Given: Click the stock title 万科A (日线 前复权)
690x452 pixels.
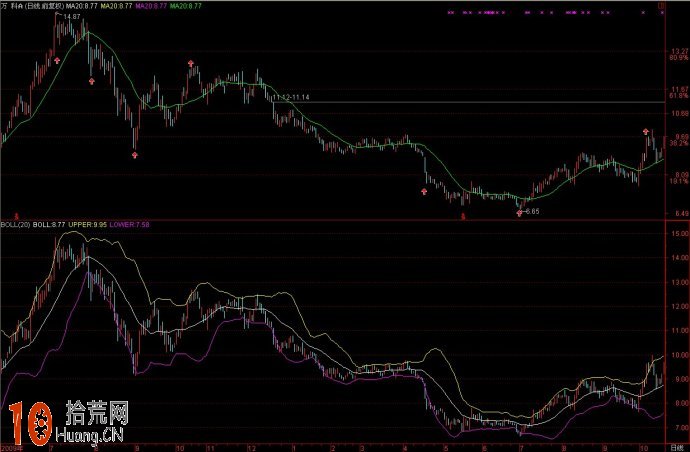Looking at the screenshot, I should [33, 6].
